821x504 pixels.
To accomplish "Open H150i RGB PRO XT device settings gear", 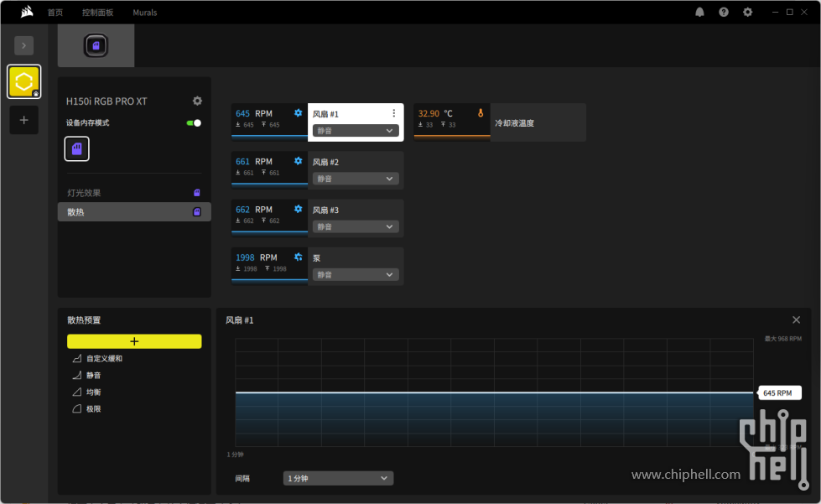I will pyautogui.click(x=197, y=101).
